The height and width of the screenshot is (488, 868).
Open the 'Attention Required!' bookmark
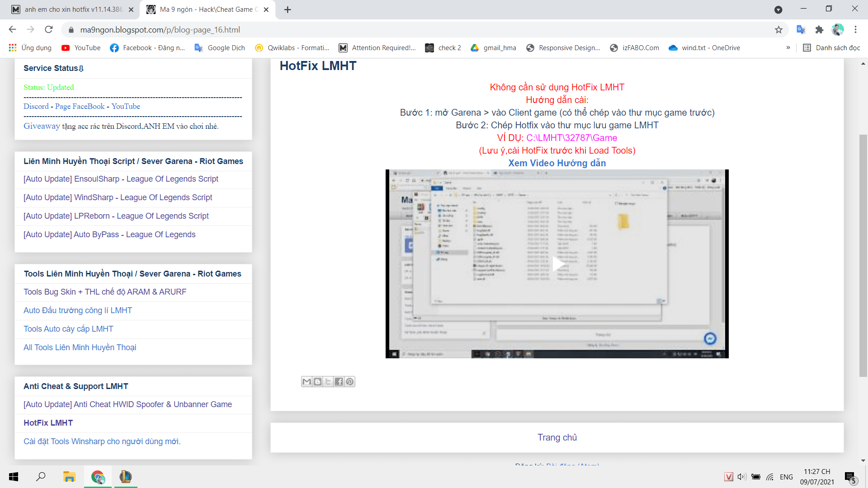[x=377, y=48]
